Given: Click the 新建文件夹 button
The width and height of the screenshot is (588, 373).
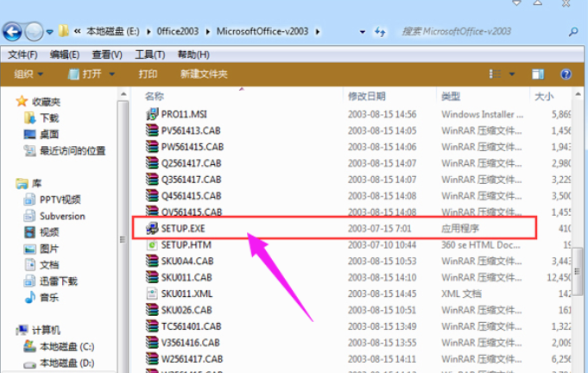Looking at the screenshot, I should pyautogui.click(x=203, y=74).
